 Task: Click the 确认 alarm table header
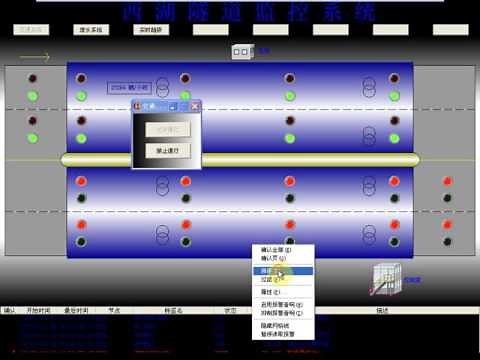click(9, 311)
